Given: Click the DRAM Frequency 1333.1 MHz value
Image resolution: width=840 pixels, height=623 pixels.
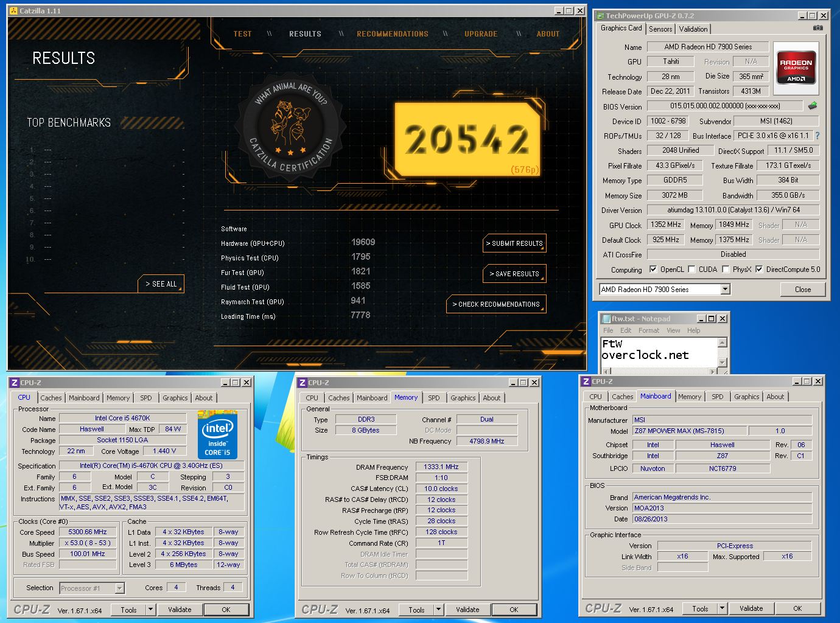Looking at the screenshot, I should (x=441, y=467).
